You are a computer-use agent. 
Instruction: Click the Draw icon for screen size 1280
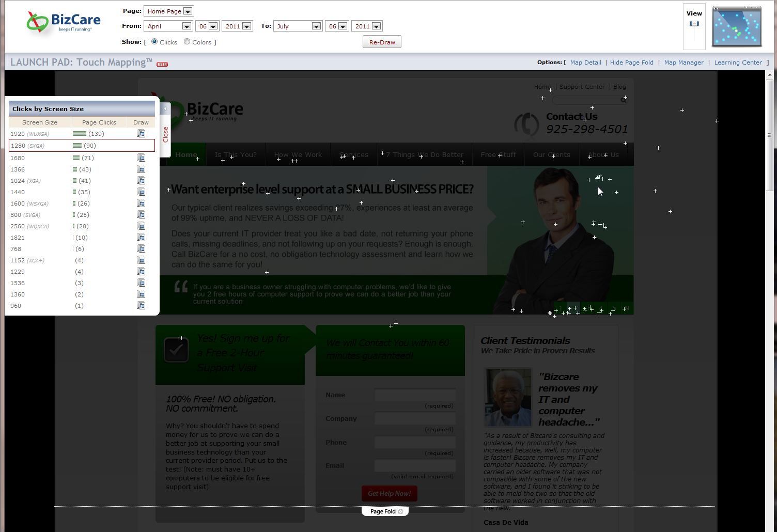[x=141, y=145]
